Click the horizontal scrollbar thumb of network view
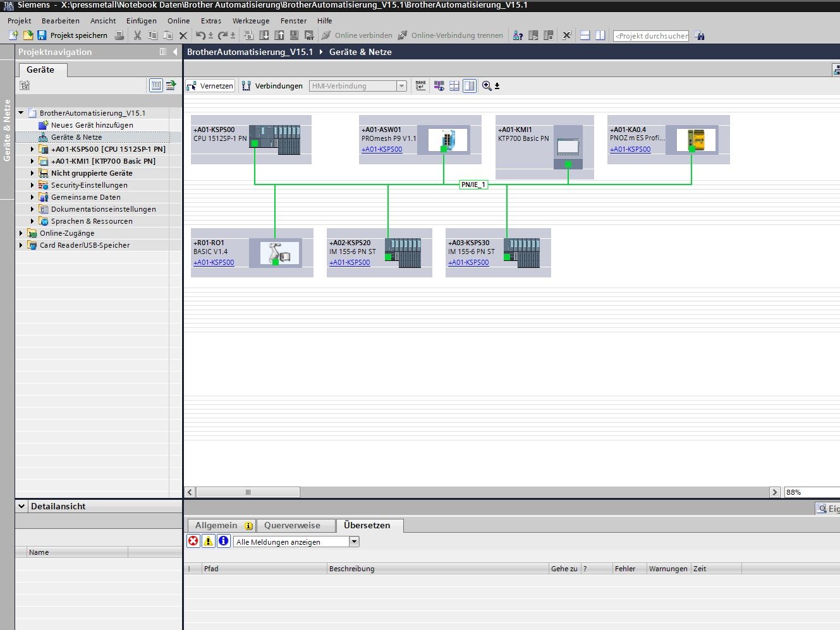 point(248,492)
